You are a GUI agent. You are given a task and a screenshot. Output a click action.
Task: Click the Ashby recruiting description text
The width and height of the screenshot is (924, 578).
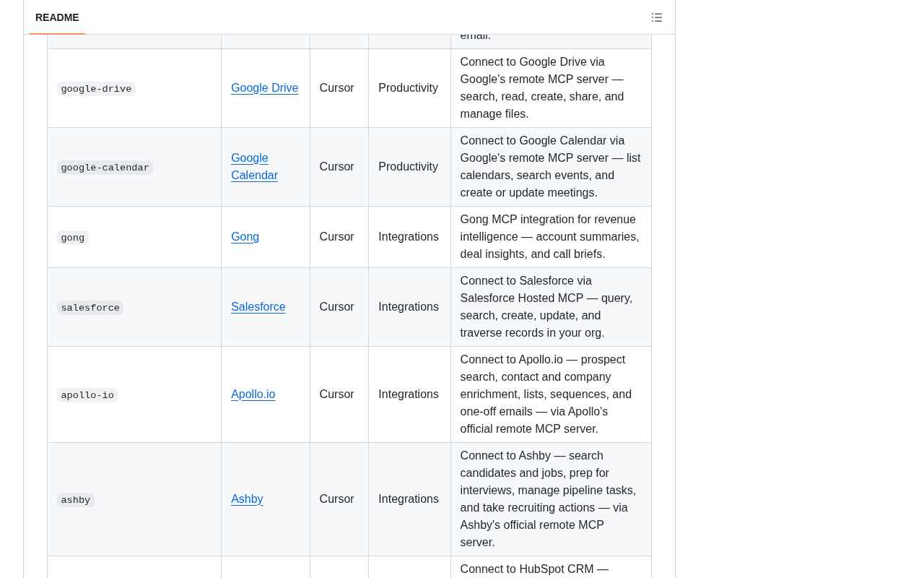tap(549, 499)
